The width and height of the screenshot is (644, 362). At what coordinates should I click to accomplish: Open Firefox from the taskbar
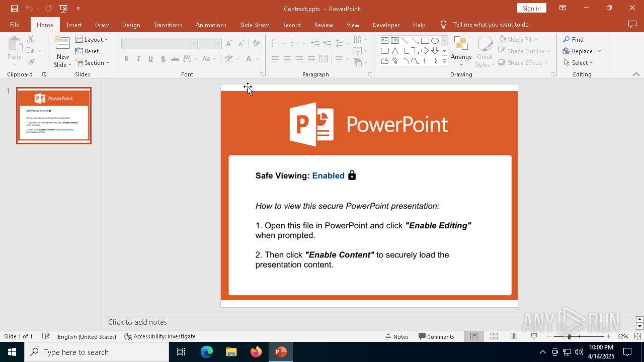point(256,352)
